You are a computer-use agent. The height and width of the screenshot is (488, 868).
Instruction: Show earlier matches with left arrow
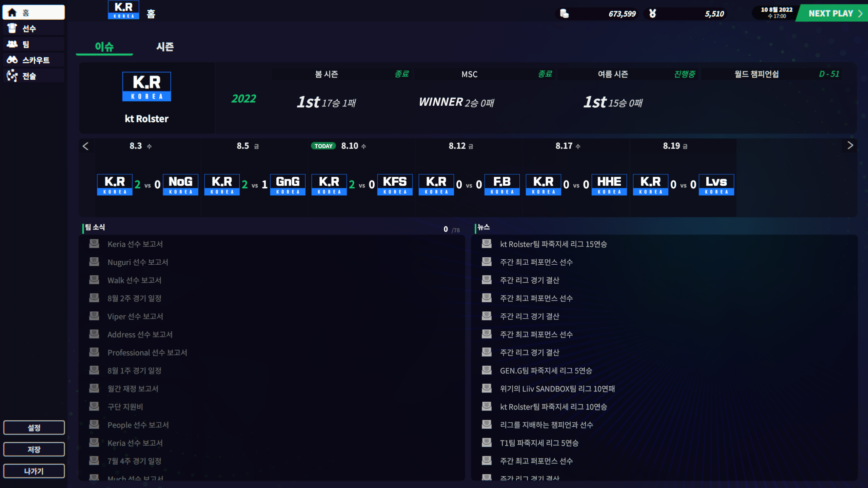85,146
